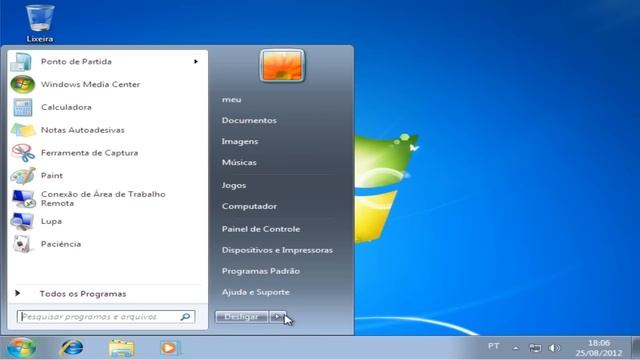Click the Calculadora icon
The height and width of the screenshot is (360, 640).
coord(22,107)
